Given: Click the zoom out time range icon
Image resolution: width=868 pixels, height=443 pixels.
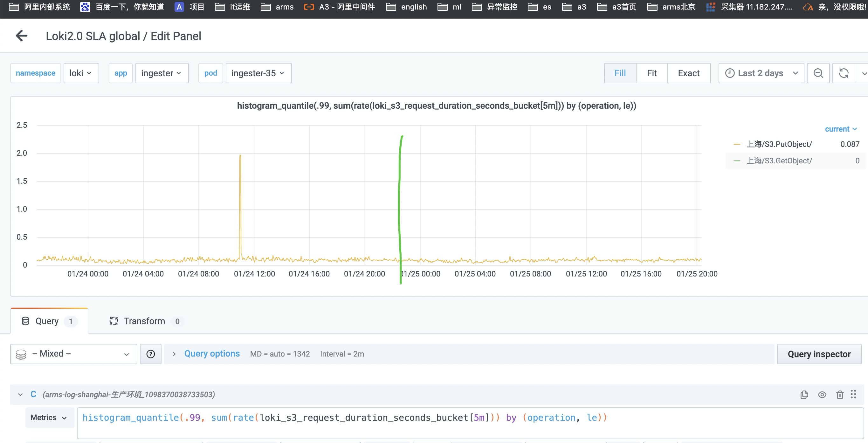Looking at the screenshot, I should pyautogui.click(x=818, y=73).
